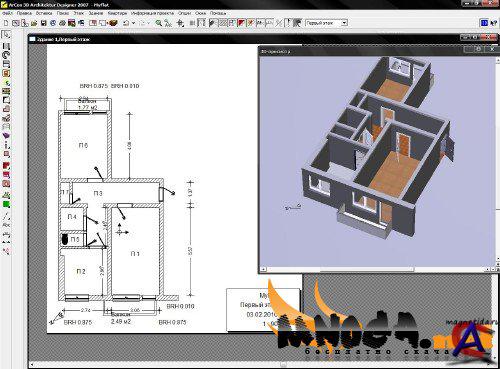Expand the redo dropdown arrow
500x369 pixels.
148,23
